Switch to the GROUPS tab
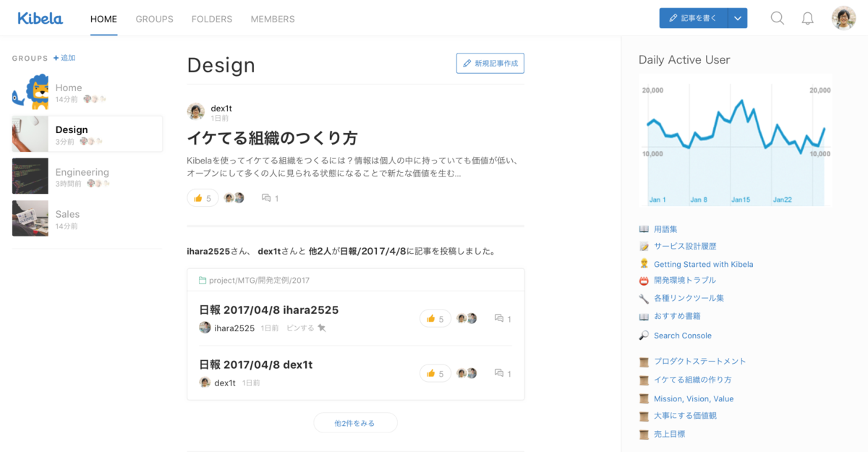The image size is (868, 452). click(155, 19)
